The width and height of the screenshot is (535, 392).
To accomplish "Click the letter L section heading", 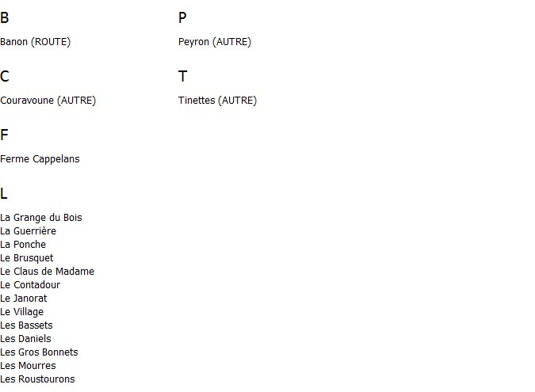I will tap(4, 193).
